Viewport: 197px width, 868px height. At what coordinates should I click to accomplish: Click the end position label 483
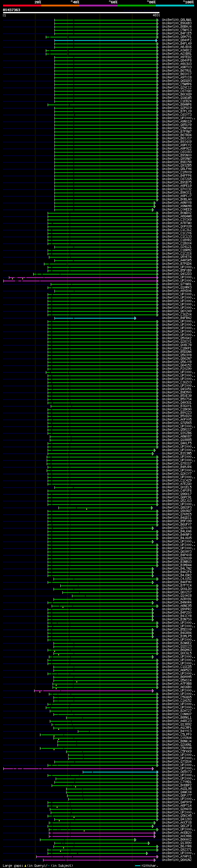tap(155, 15)
